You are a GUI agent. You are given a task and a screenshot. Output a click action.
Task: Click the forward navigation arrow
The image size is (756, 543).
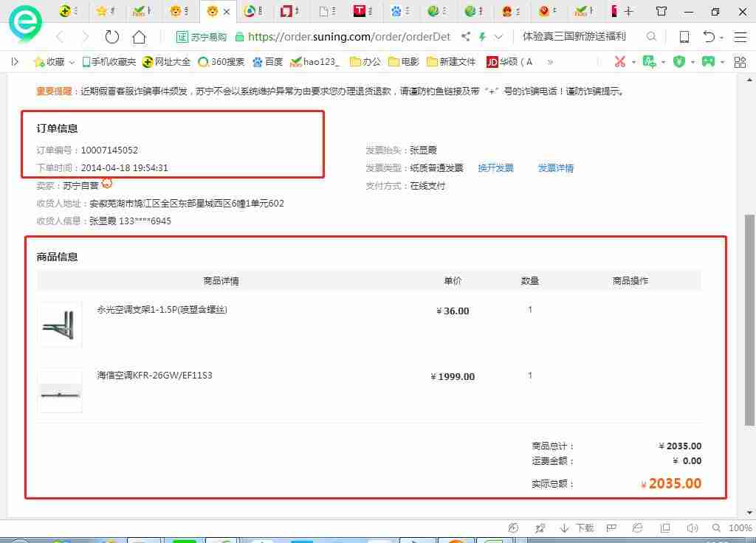pos(86,37)
